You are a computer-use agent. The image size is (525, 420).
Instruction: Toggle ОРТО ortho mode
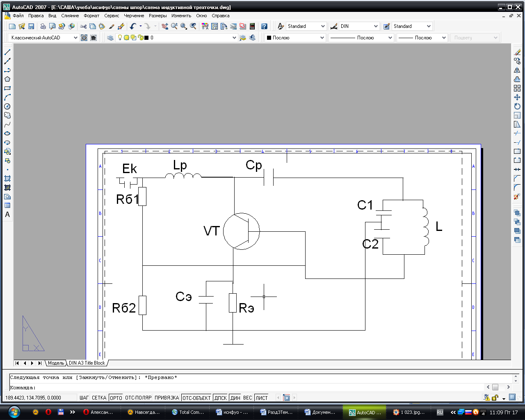tap(116, 398)
